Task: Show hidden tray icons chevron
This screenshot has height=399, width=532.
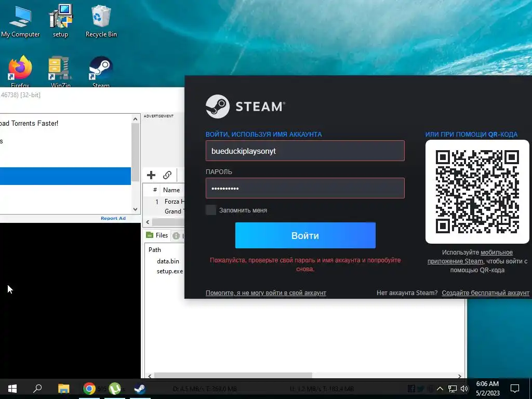Action: (x=440, y=389)
